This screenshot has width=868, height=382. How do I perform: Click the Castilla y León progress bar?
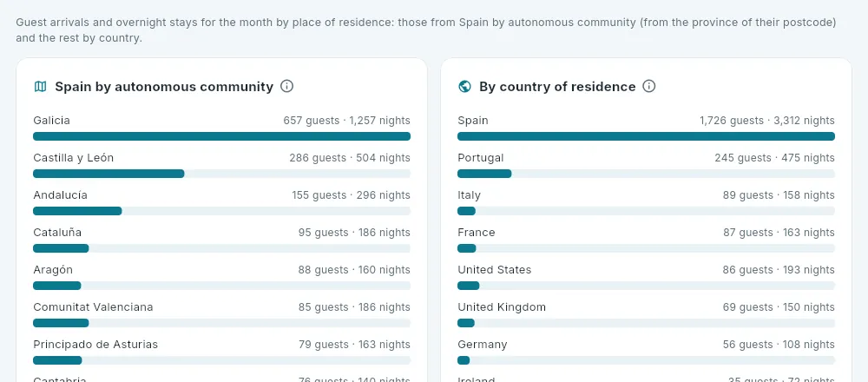tap(221, 174)
